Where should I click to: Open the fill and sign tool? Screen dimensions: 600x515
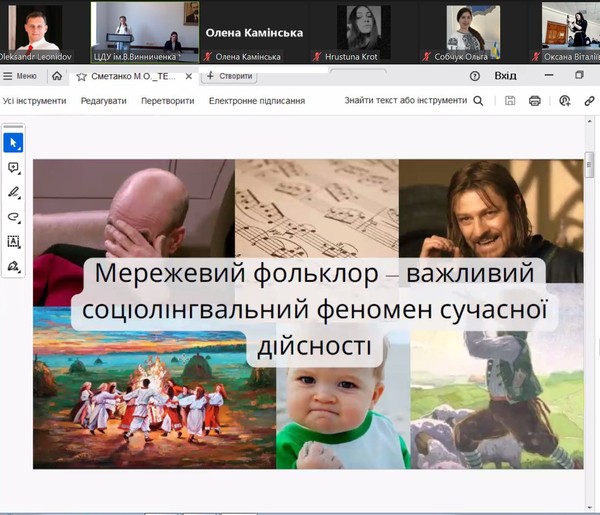click(14, 267)
